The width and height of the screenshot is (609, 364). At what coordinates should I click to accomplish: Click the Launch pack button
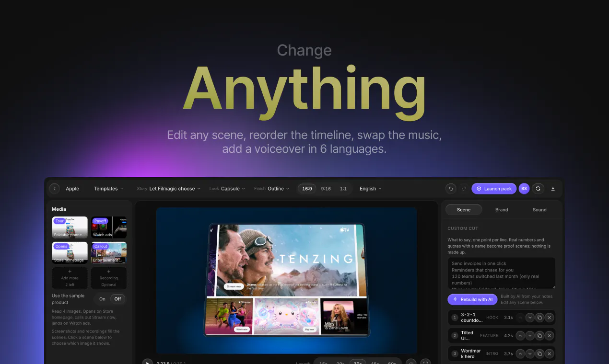[494, 189]
